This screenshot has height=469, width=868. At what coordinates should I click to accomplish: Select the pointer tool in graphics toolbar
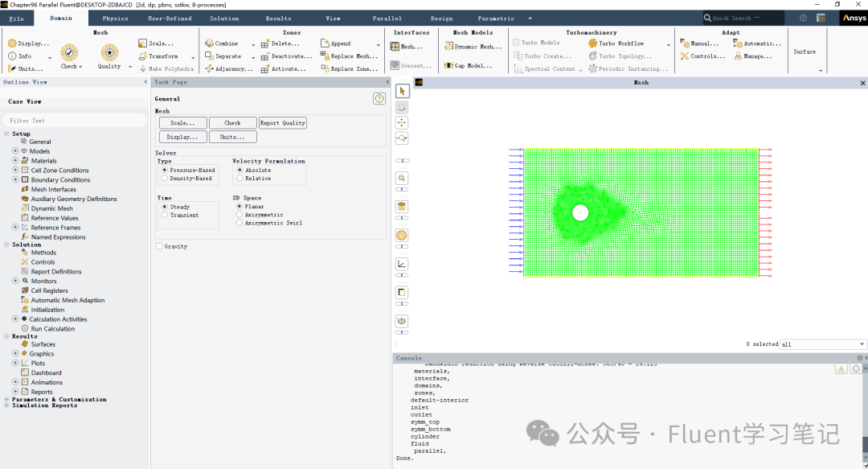[403, 91]
